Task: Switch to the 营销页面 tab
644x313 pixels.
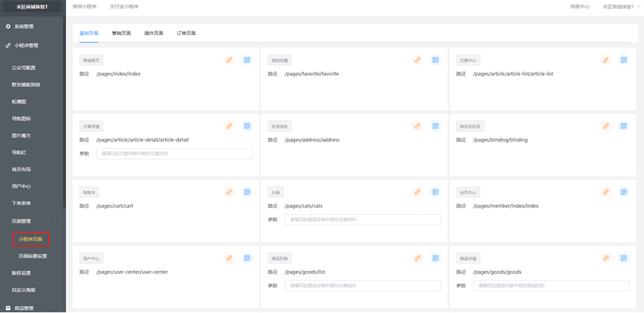Action: coord(121,33)
